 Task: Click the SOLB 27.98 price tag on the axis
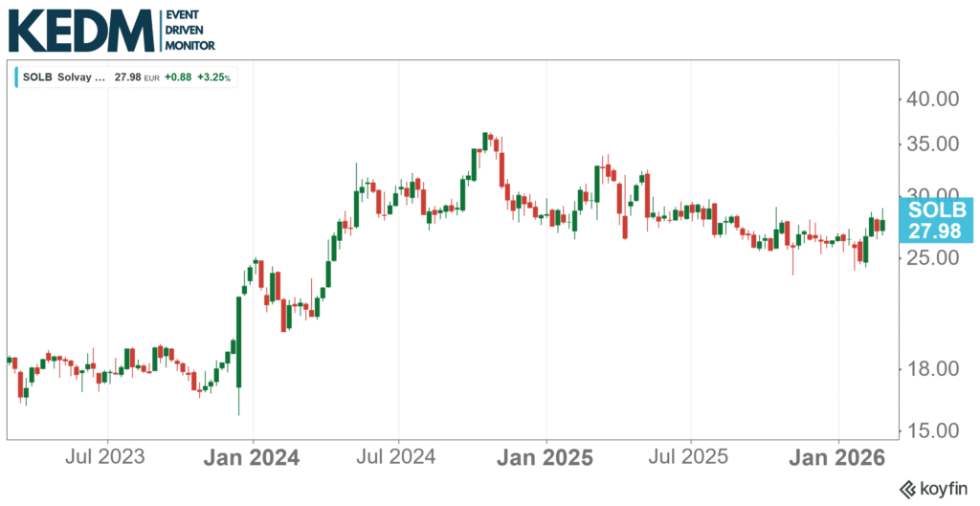point(935,220)
